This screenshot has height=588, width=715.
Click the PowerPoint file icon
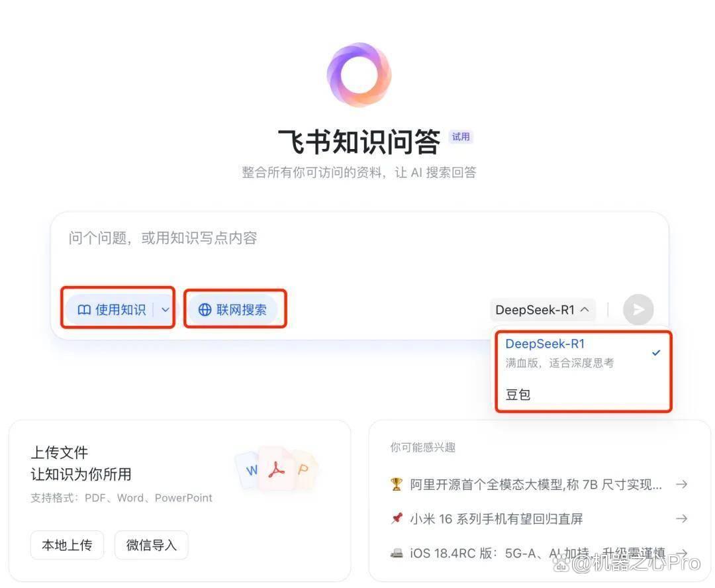304,469
